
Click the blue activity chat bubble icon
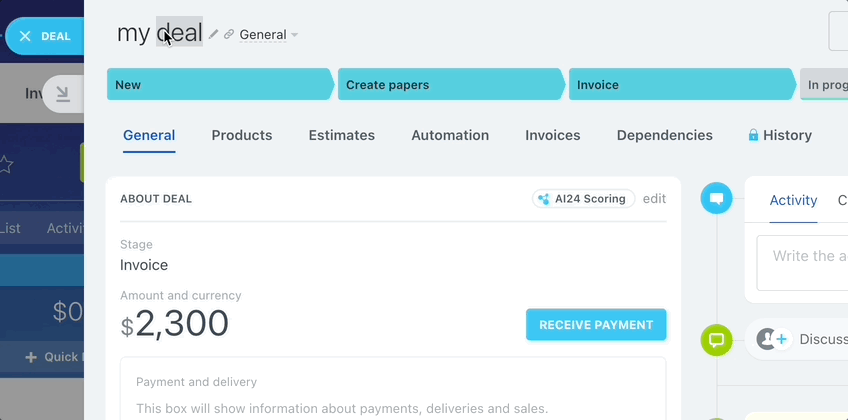[x=717, y=198]
